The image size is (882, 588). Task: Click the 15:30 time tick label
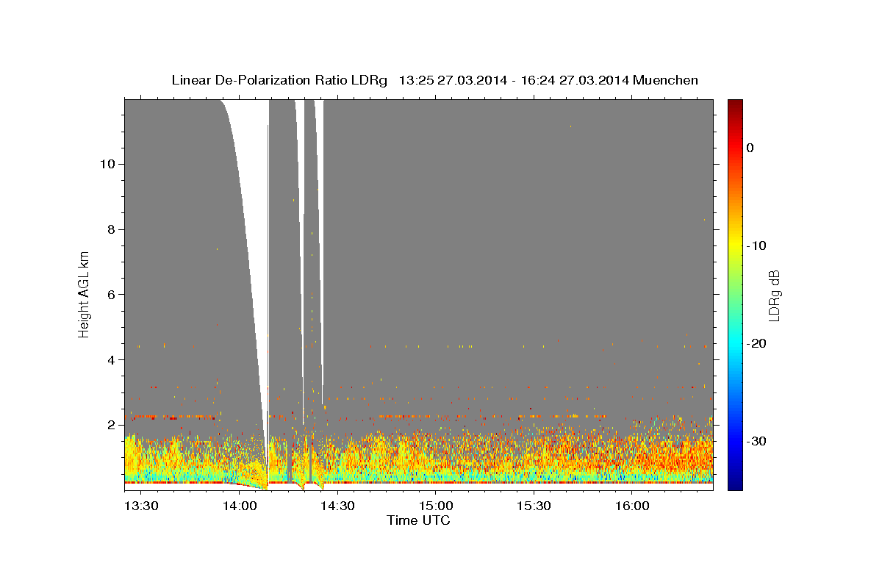click(x=534, y=506)
